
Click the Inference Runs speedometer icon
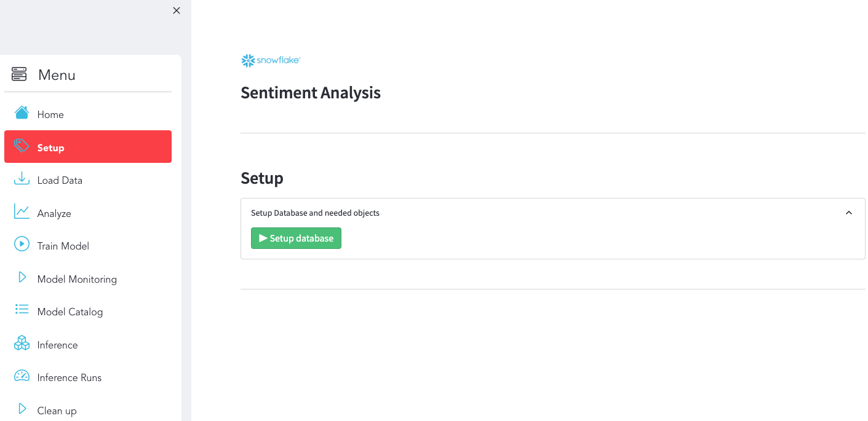22,376
